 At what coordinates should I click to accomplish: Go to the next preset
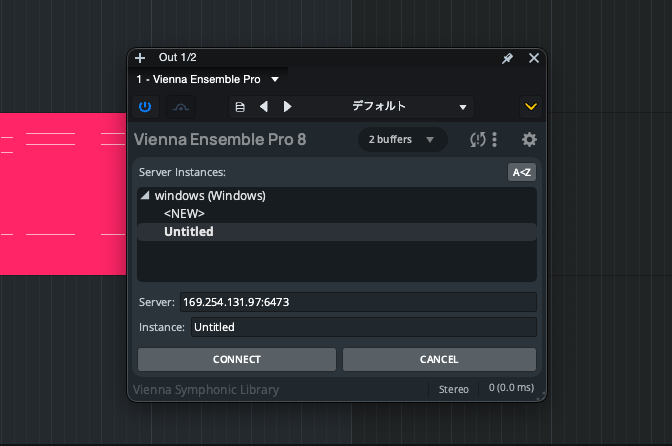(288, 106)
